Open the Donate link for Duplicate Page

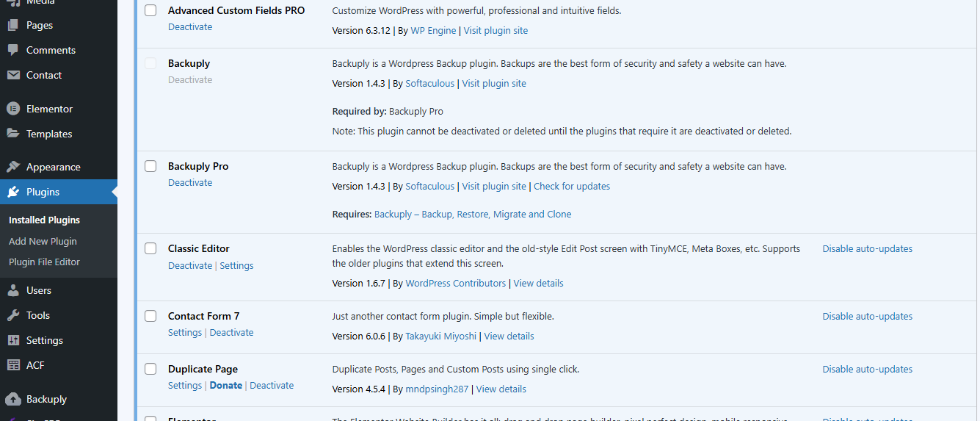click(225, 386)
